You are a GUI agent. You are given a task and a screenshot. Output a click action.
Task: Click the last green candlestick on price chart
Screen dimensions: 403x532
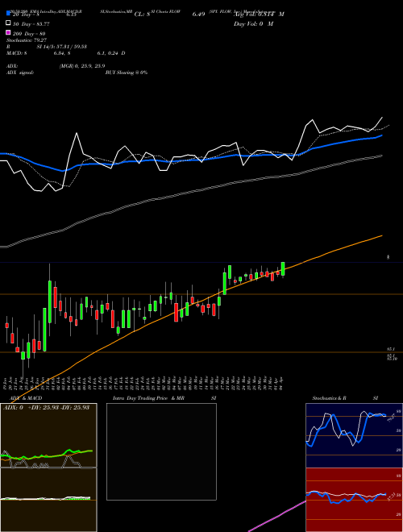coord(283,268)
